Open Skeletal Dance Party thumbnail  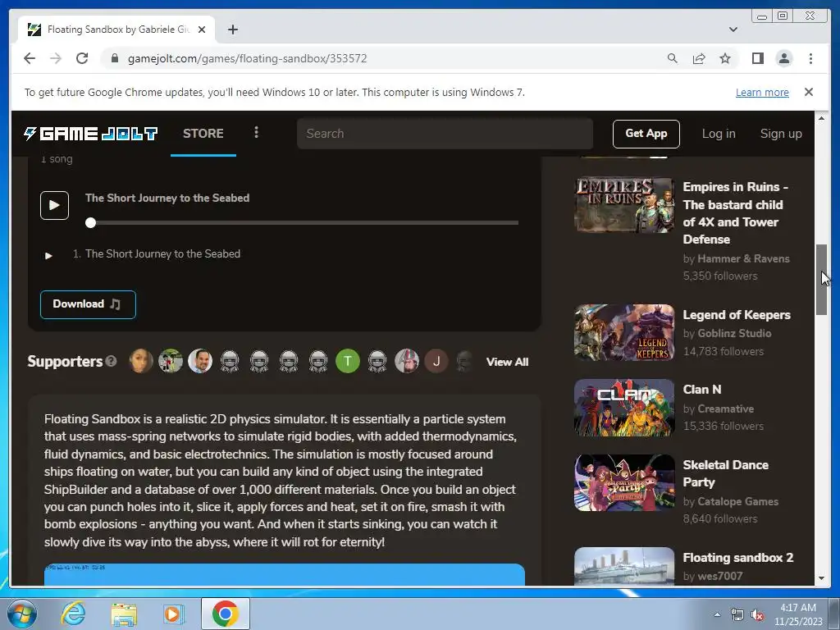[x=624, y=482]
